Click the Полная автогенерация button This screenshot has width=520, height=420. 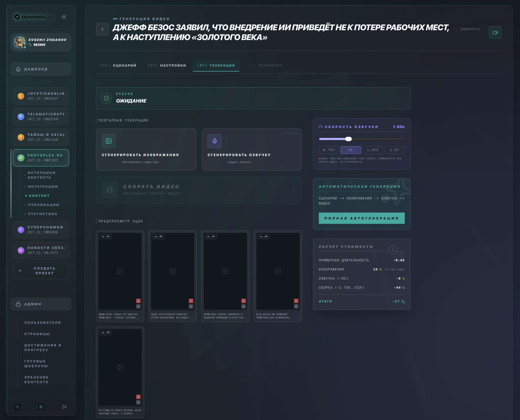(x=361, y=218)
